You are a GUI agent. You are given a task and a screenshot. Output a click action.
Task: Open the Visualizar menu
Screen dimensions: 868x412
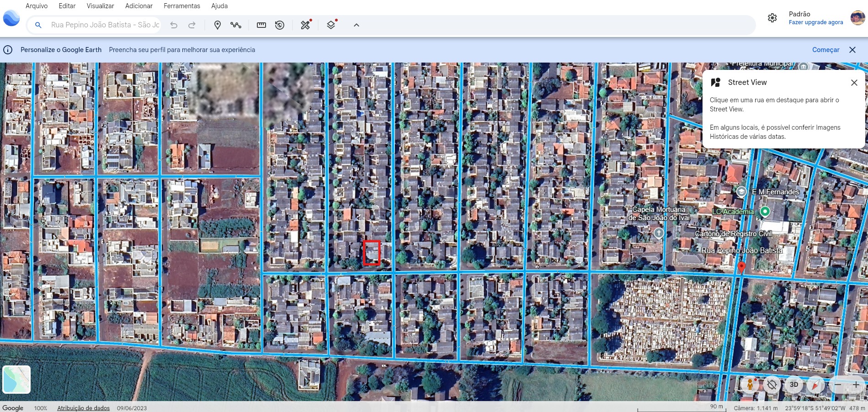100,6
